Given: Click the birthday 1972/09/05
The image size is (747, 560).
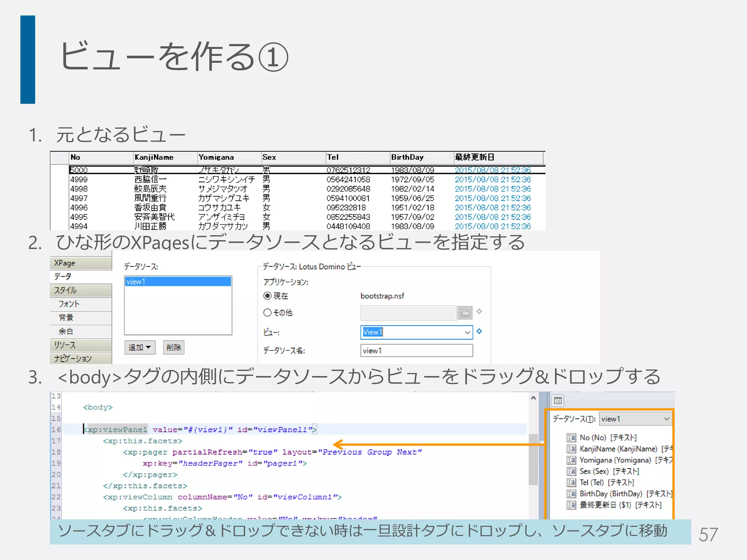Looking at the screenshot, I should [413, 179].
